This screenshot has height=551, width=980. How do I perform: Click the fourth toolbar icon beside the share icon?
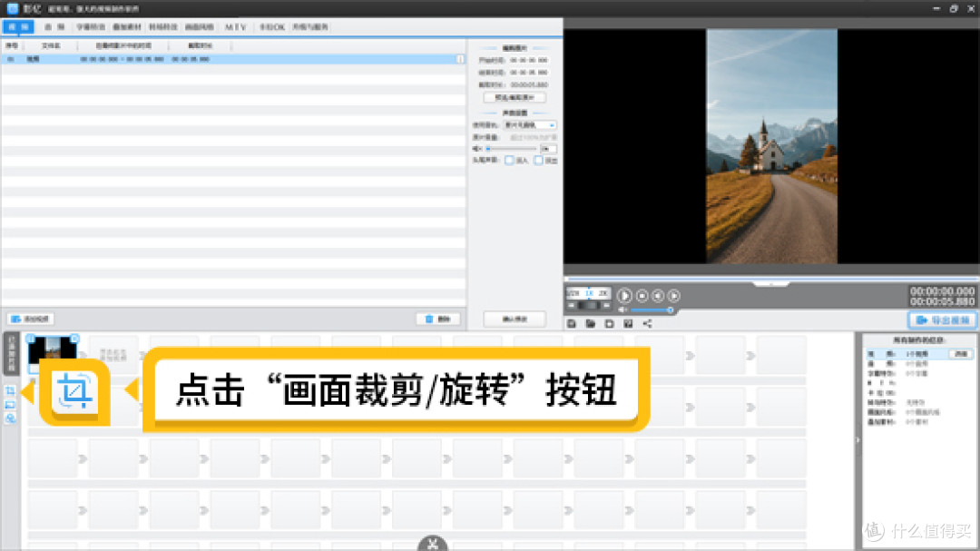(628, 323)
